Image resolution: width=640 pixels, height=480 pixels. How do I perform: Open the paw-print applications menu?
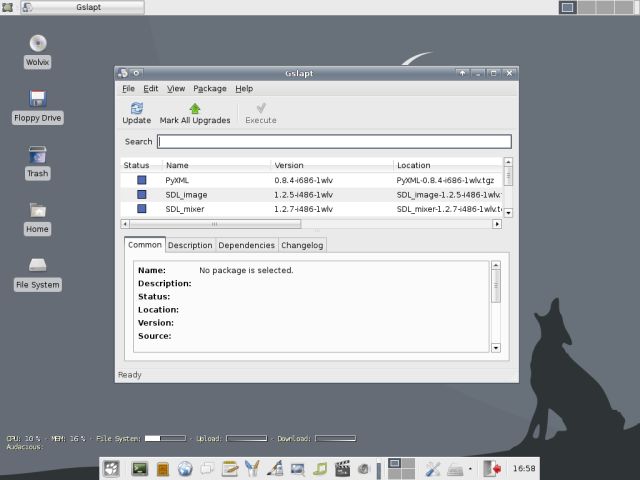pos(111,469)
